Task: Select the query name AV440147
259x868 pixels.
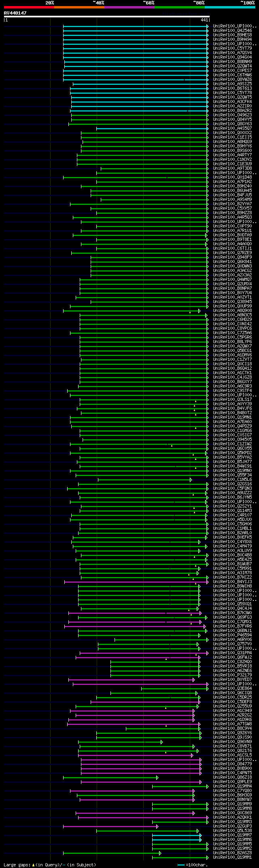Action: click(15, 13)
